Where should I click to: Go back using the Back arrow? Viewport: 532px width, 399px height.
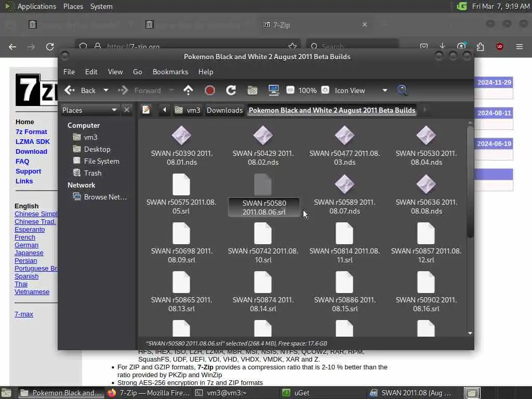(x=70, y=90)
